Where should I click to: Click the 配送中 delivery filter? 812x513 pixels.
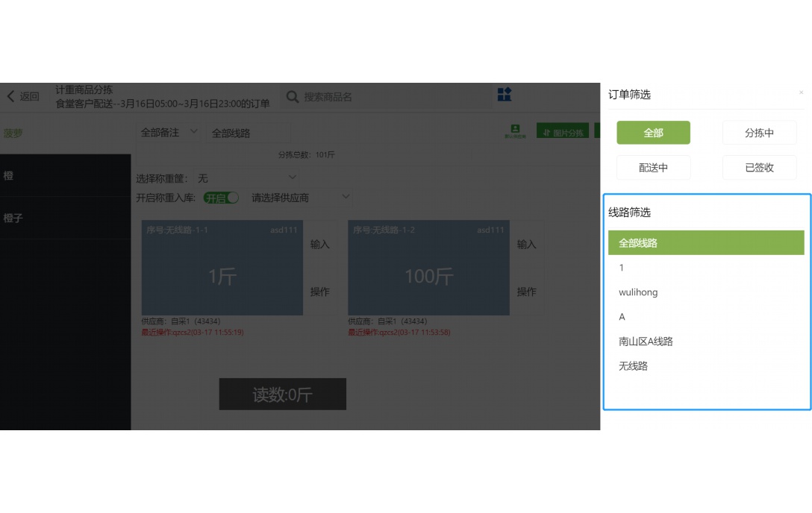tap(652, 167)
